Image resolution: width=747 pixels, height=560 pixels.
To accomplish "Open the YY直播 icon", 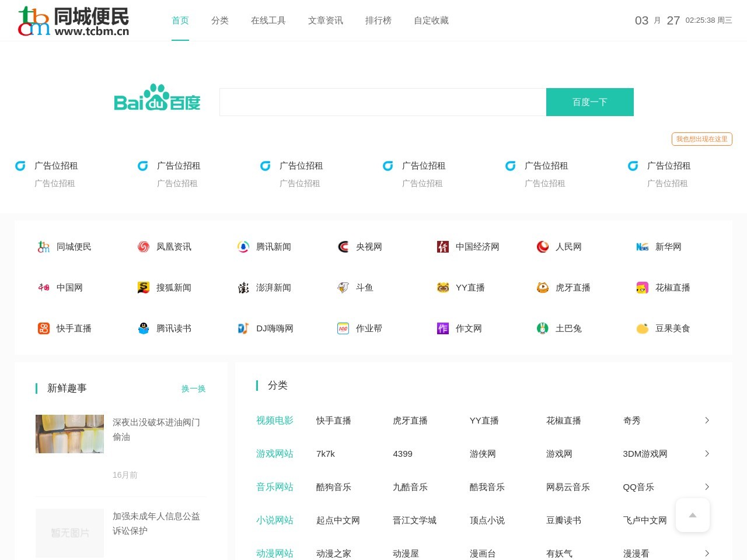I will (442, 287).
